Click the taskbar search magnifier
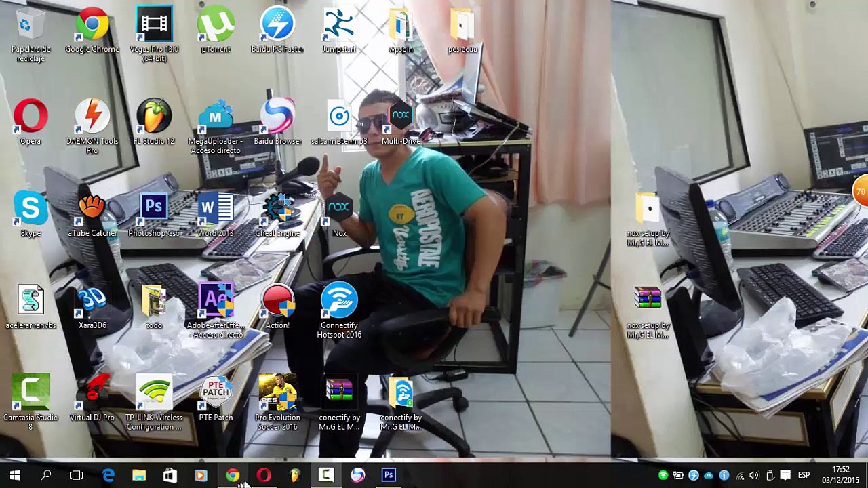868x488 pixels. click(45, 475)
